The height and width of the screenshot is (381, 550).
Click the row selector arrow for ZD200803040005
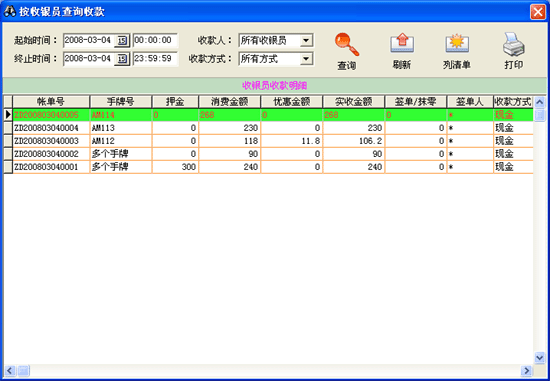tap(8, 115)
